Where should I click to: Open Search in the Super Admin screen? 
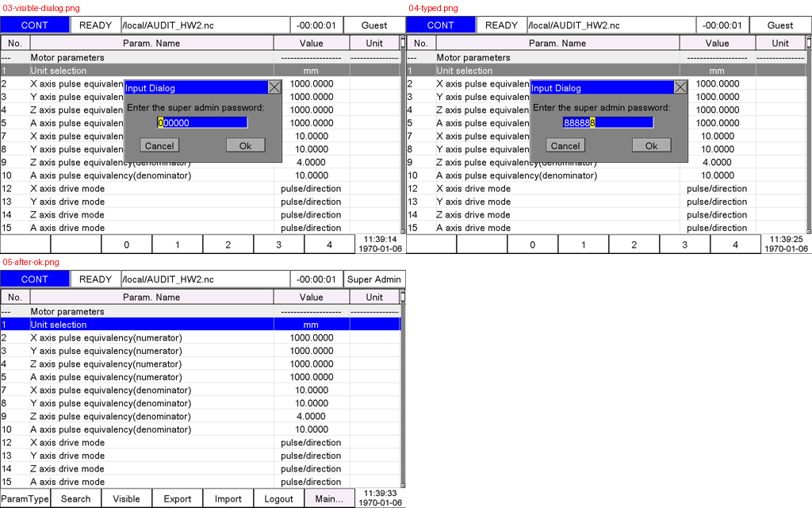(75, 498)
